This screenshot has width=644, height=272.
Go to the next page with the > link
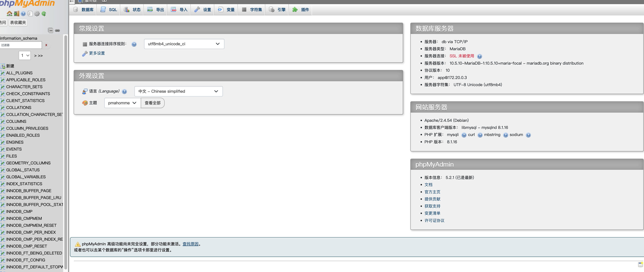[x=35, y=56]
